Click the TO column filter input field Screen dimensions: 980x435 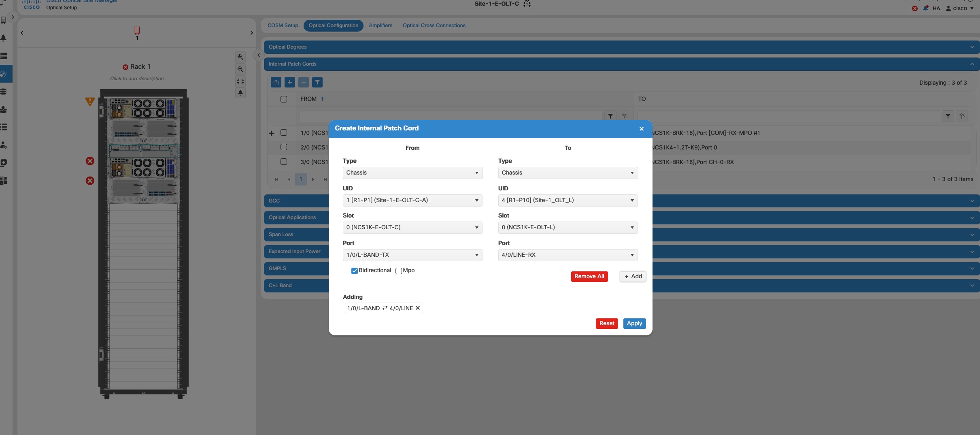tap(788, 116)
